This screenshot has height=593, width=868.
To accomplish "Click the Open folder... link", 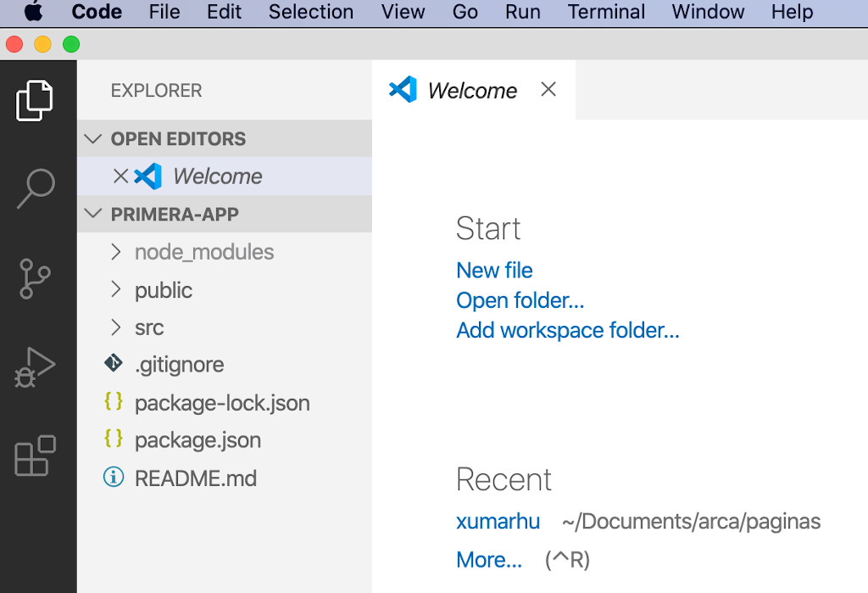I will 520,300.
